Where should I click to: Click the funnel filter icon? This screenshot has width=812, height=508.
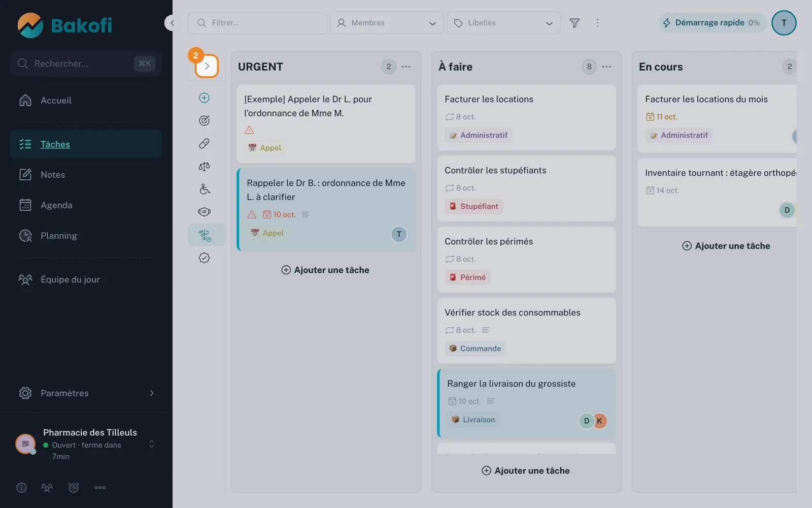click(574, 23)
